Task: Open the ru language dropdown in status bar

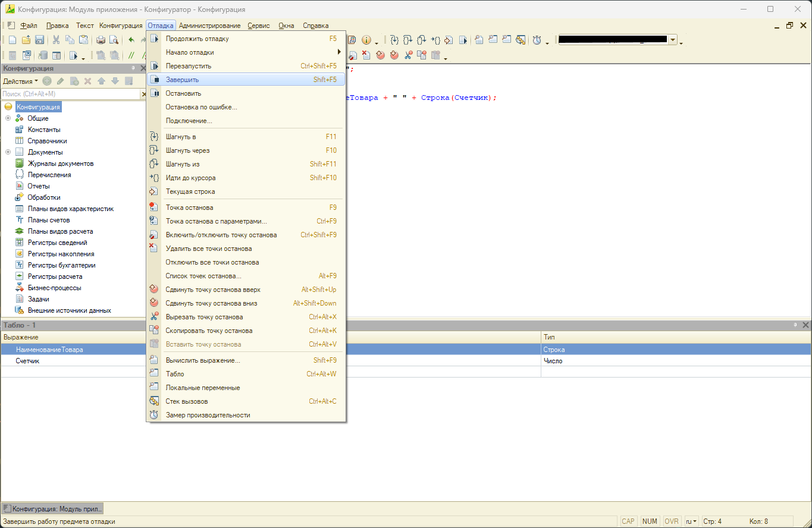Action: 691,521
